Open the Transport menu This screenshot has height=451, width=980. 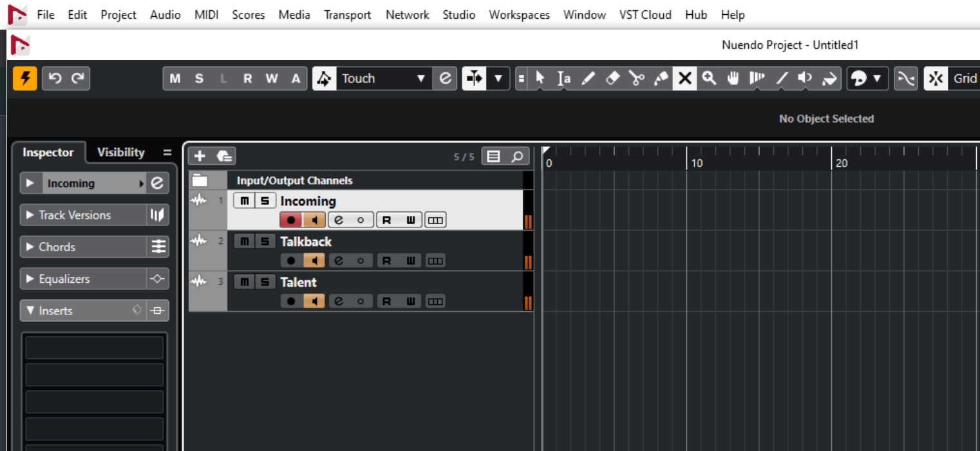[x=347, y=14]
